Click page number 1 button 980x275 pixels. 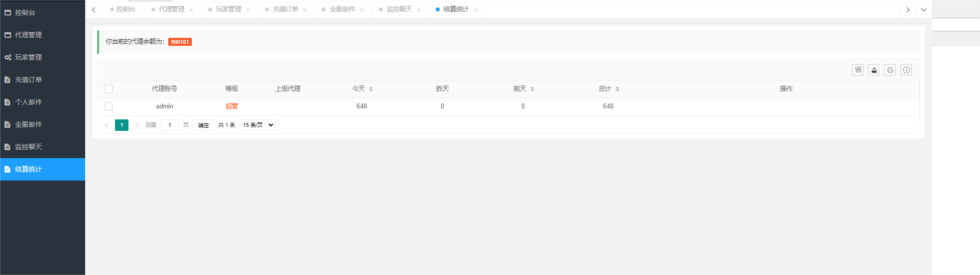pyautogui.click(x=122, y=125)
